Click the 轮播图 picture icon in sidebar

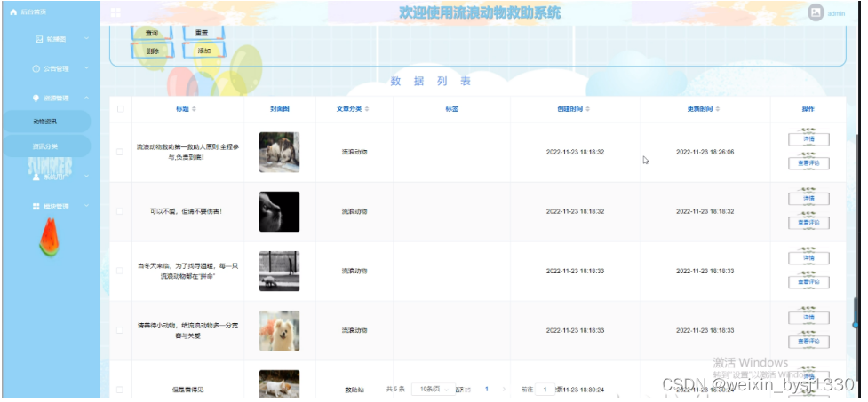coord(39,39)
